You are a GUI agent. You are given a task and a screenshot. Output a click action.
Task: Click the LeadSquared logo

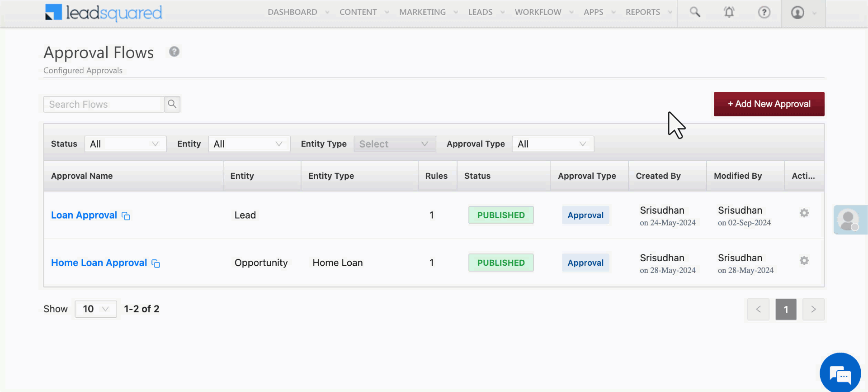coord(104,13)
